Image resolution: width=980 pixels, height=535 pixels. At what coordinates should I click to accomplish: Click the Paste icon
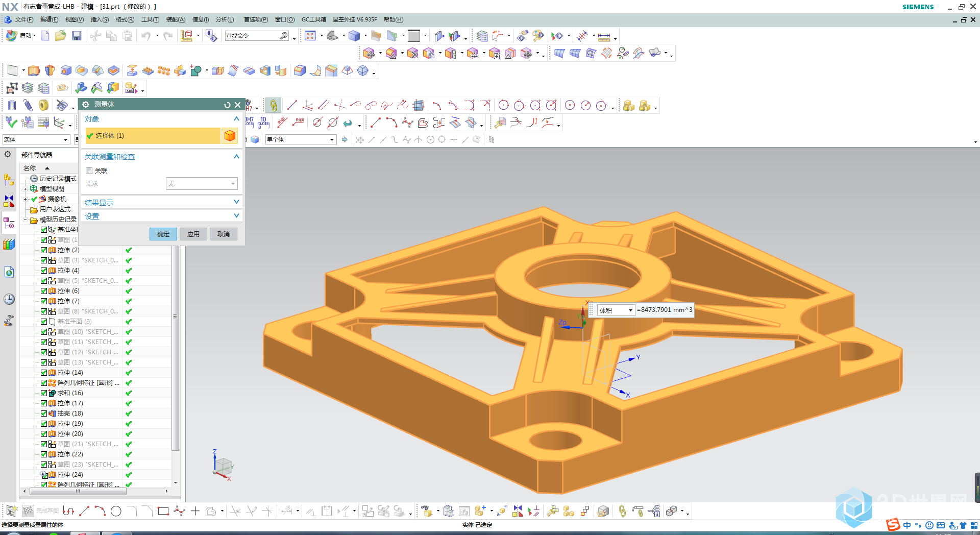(x=128, y=36)
